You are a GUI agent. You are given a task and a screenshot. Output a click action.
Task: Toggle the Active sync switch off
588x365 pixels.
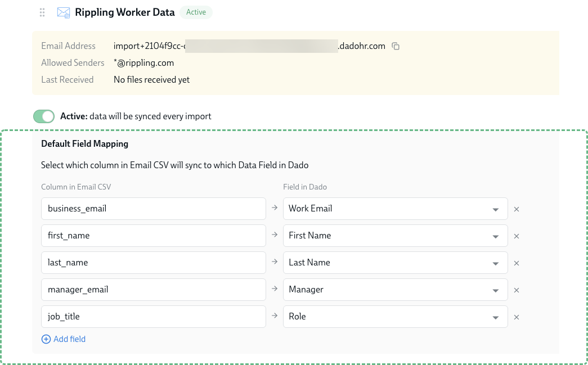point(44,116)
